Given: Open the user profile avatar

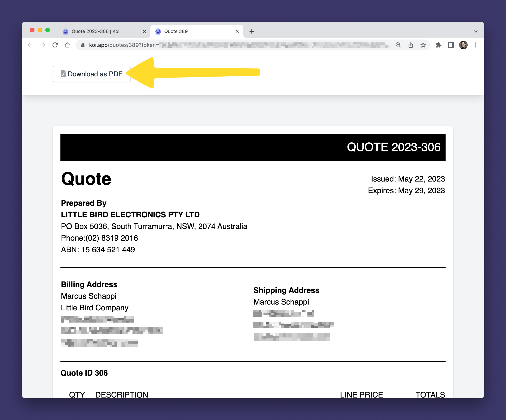Looking at the screenshot, I should [x=463, y=45].
